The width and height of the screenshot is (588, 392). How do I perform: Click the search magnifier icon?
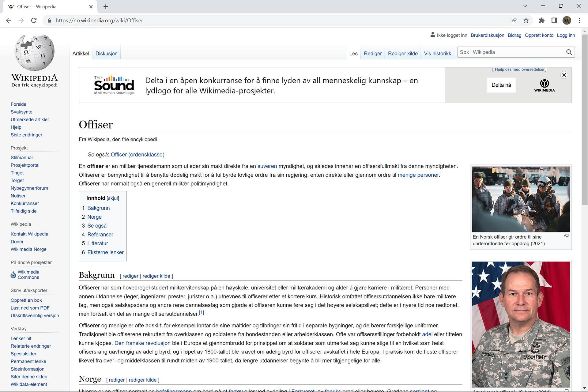coord(569,52)
